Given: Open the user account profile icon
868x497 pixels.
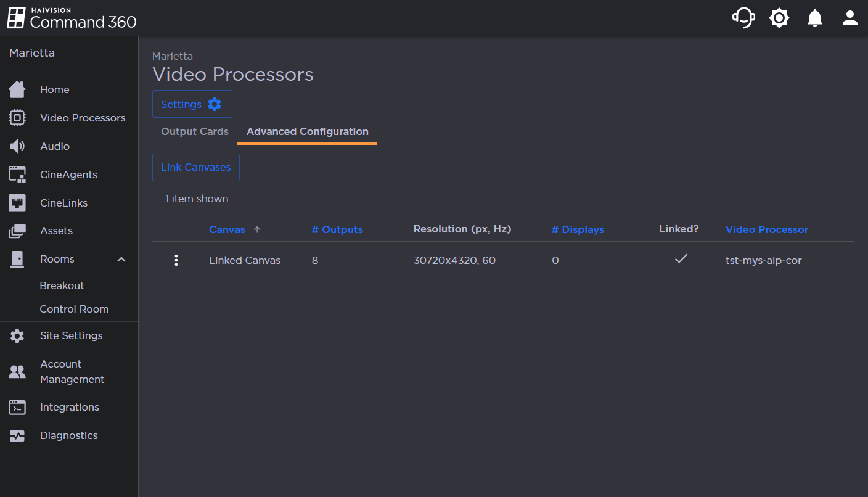Looking at the screenshot, I should point(850,18).
